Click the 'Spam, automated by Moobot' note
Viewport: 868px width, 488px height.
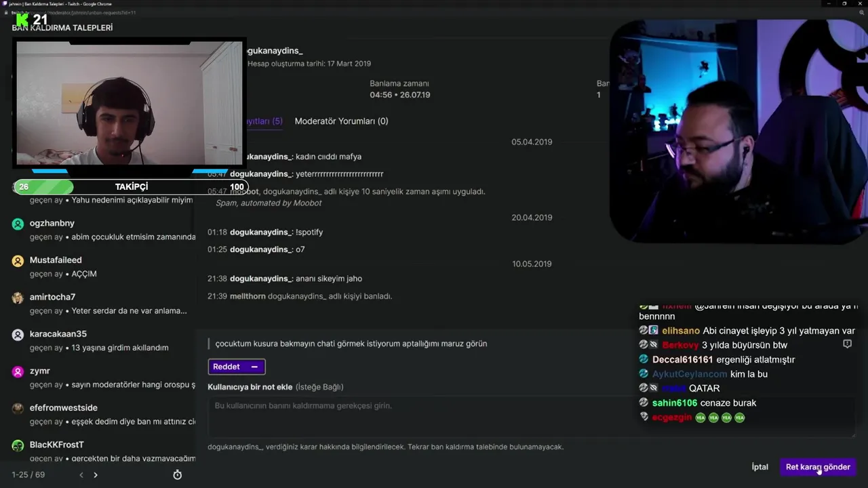pos(269,203)
